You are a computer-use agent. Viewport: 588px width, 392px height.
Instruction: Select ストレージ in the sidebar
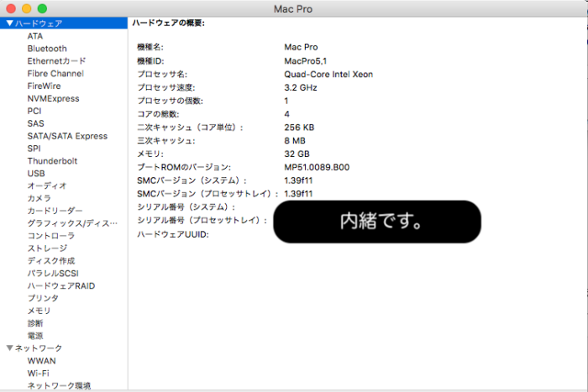(46, 248)
